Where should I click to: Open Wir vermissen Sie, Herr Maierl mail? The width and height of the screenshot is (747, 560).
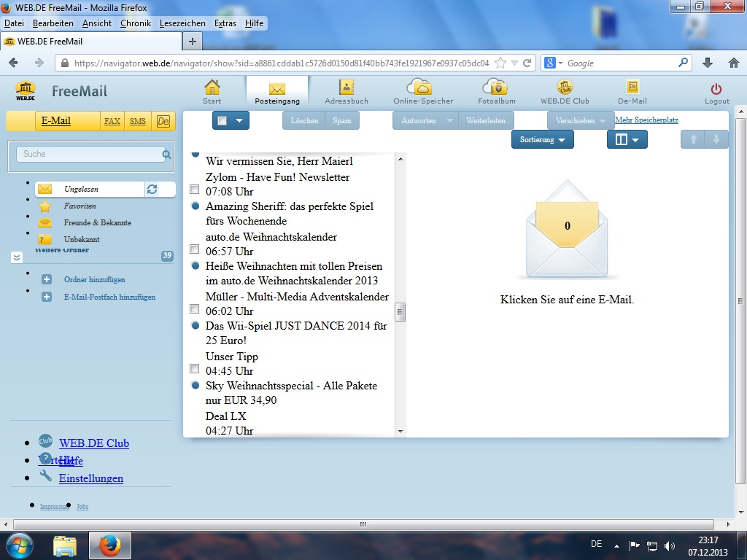pyautogui.click(x=279, y=161)
